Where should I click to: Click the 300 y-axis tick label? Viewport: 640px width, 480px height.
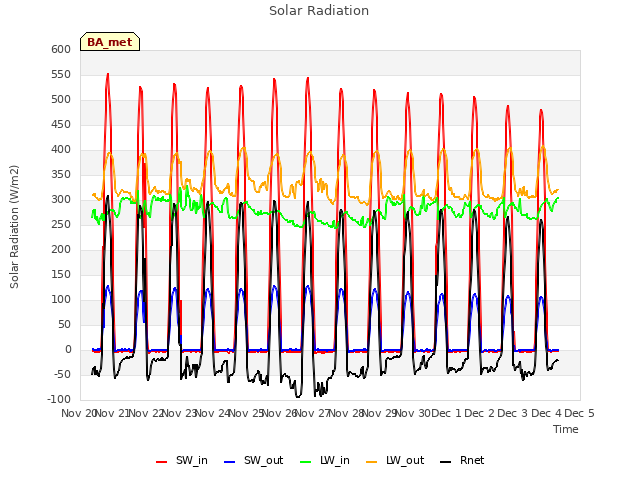click(x=61, y=200)
